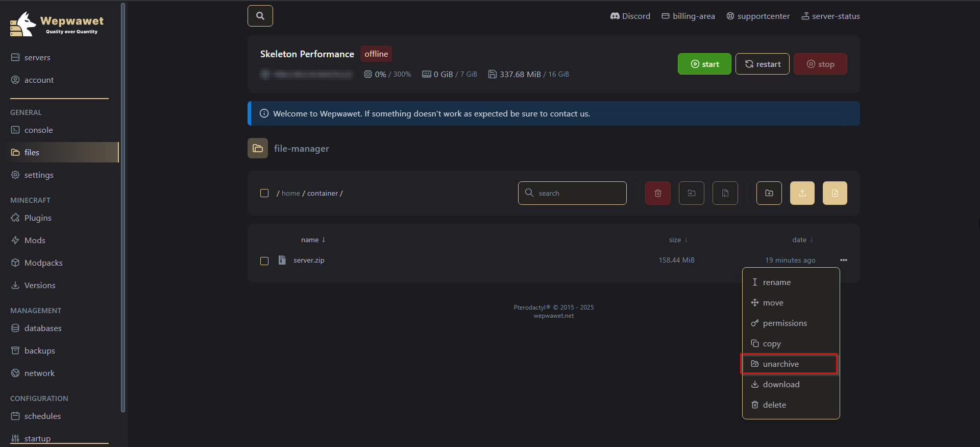This screenshot has height=447, width=980.
Task: Click the archive-selected files toolbar icon
Action: tap(725, 193)
